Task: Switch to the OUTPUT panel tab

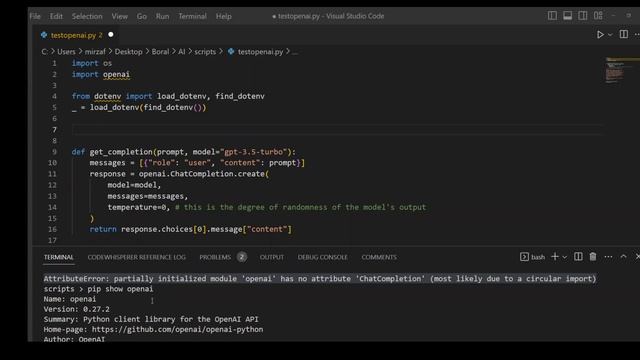Action: click(271, 257)
